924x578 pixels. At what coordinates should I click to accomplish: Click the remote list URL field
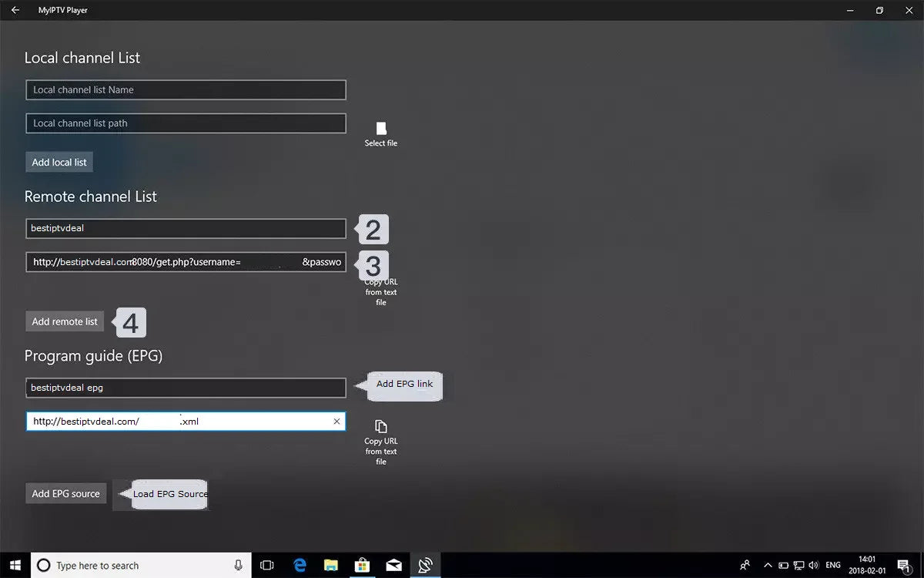click(x=186, y=262)
